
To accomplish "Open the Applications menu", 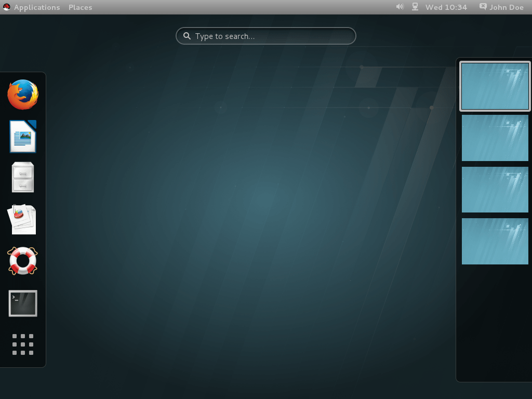I will [36, 7].
